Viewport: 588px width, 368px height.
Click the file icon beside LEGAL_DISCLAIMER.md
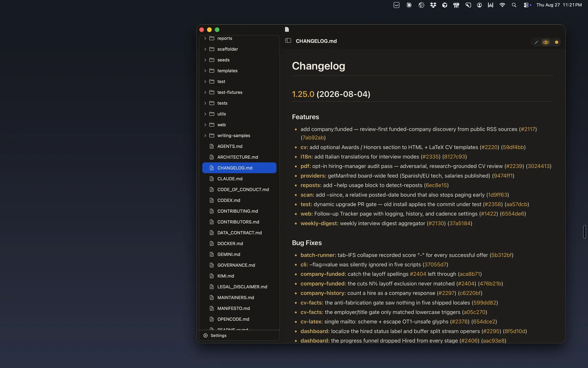pos(211,286)
